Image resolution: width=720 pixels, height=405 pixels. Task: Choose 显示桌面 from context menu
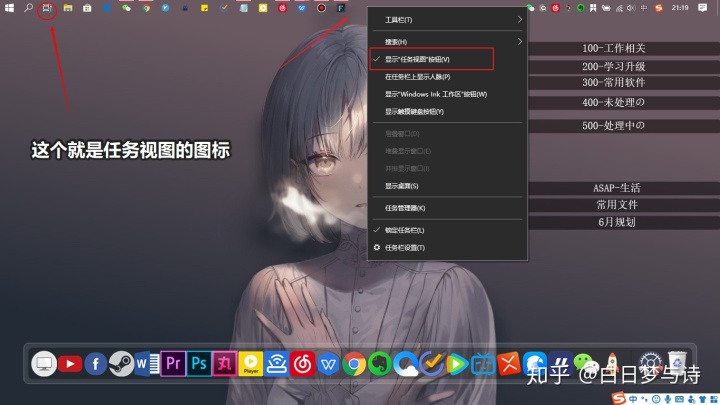tap(447, 186)
